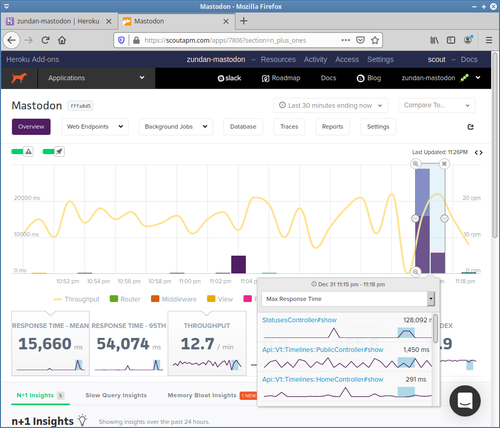Toggle Middleware series in chart legend
The image size is (500, 428).
tap(174, 299)
